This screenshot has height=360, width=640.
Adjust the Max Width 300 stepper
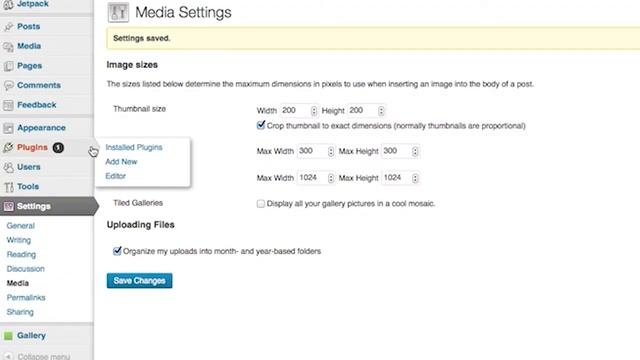click(x=331, y=151)
